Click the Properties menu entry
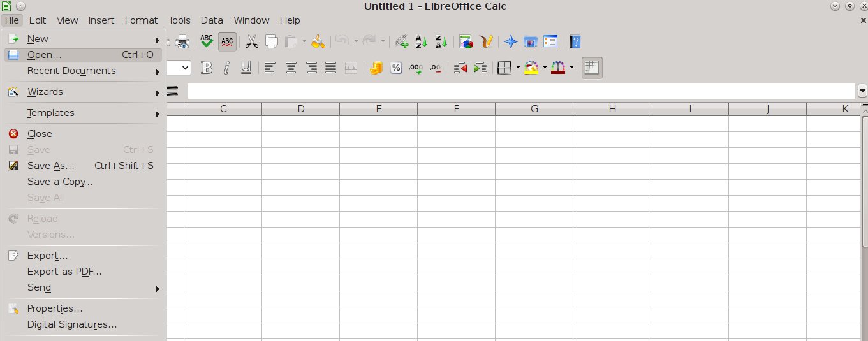The width and height of the screenshot is (868, 341). [x=55, y=308]
